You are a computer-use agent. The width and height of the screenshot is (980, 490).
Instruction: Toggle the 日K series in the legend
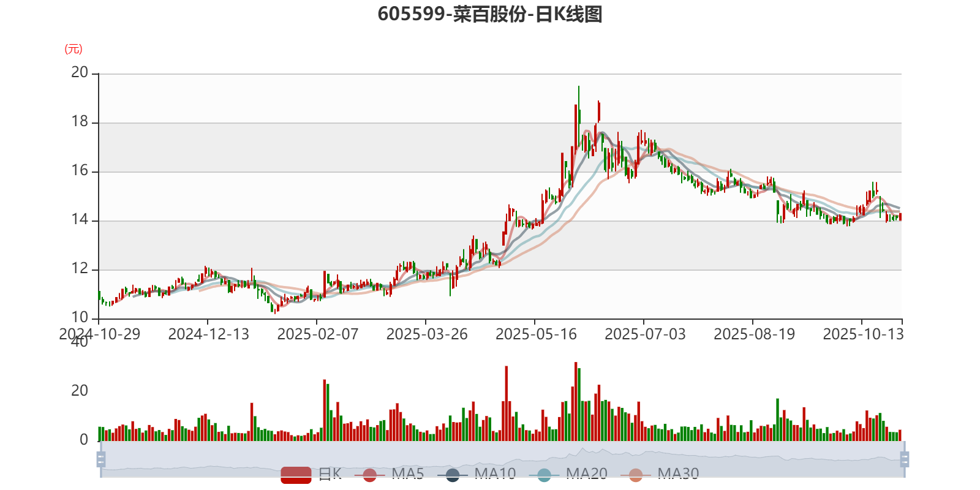(311, 474)
